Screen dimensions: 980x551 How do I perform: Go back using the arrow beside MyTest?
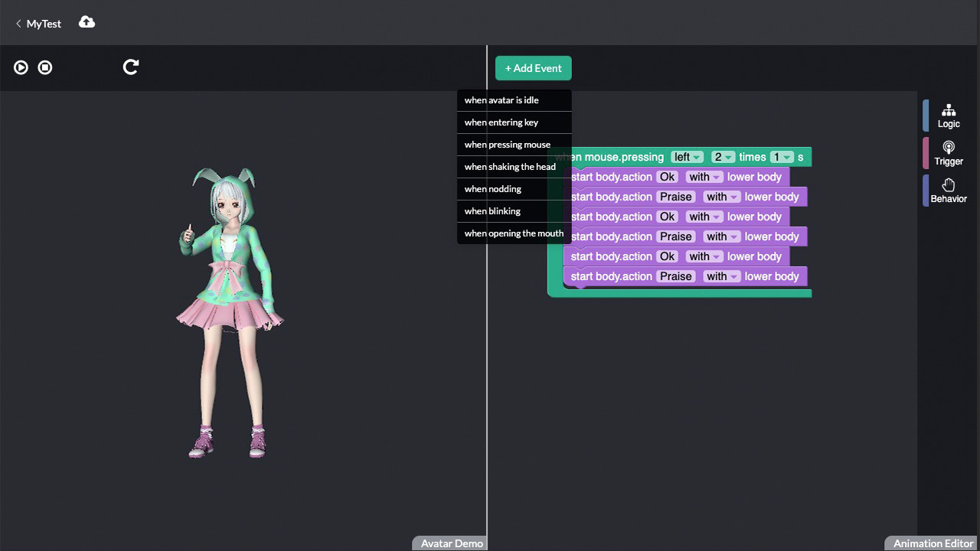tap(18, 24)
